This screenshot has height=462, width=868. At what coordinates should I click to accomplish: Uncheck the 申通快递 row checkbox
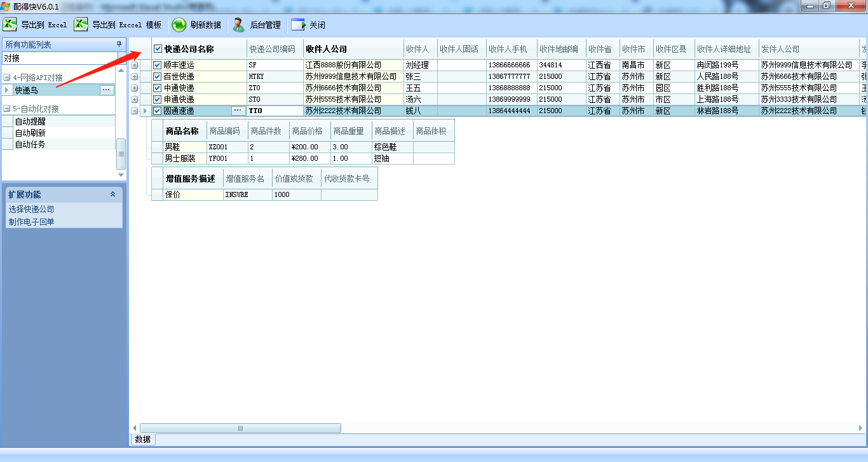158,99
